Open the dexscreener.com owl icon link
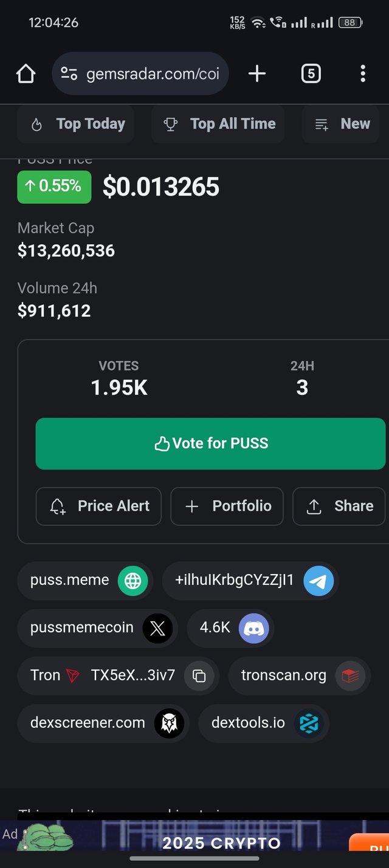Viewport: 389px width, 868px height. (x=168, y=723)
